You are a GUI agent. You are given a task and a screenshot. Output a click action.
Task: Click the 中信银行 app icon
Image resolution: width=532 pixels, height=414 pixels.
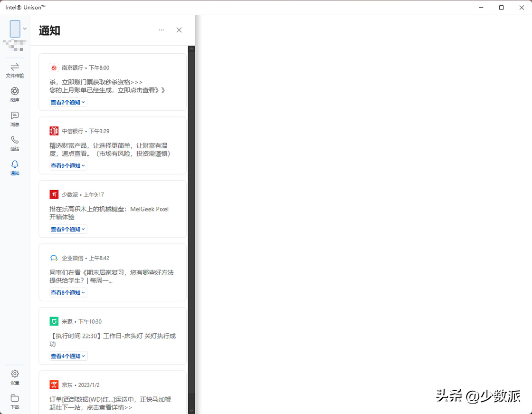(x=54, y=131)
